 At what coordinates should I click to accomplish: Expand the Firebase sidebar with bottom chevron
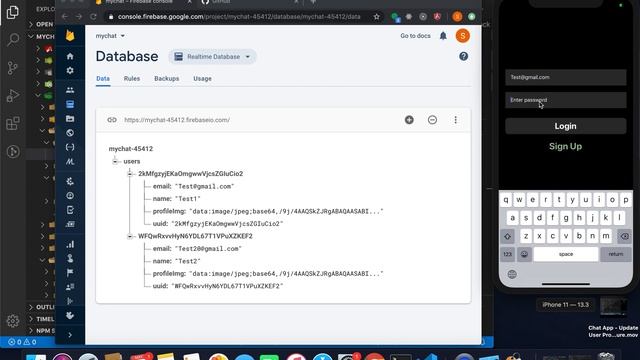tap(70, 335)
